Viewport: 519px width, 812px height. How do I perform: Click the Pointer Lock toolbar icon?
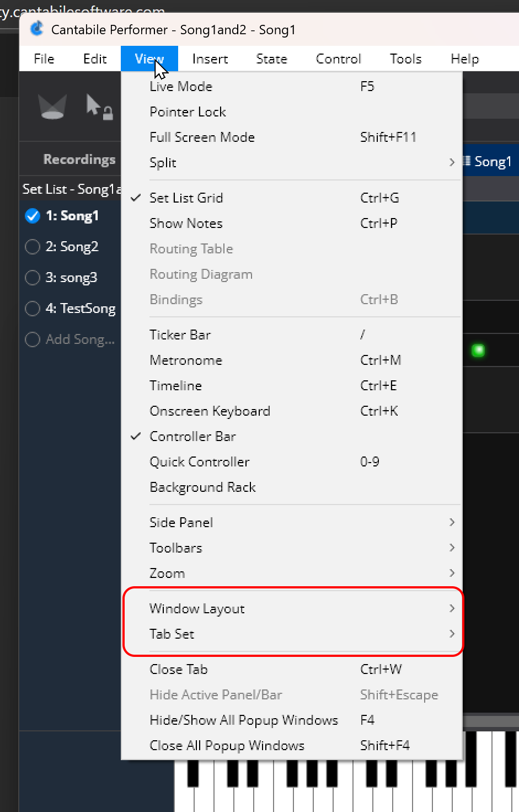[99, 107]
